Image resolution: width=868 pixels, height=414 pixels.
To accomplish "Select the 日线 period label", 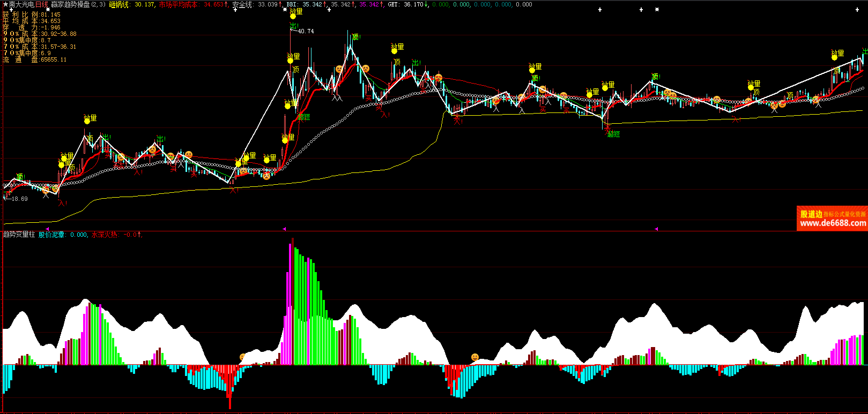I will click(42, 4).
